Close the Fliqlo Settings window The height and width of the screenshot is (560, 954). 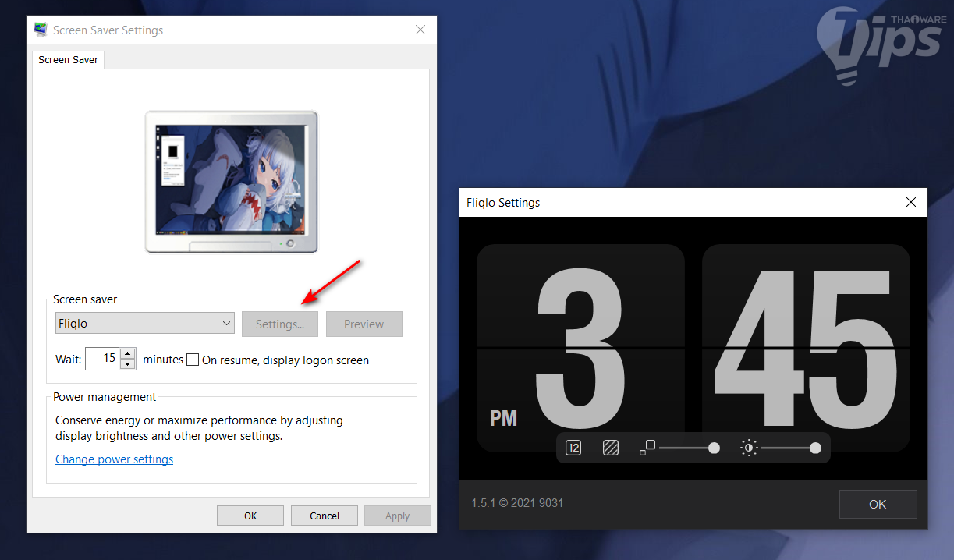tap(910, 202)
